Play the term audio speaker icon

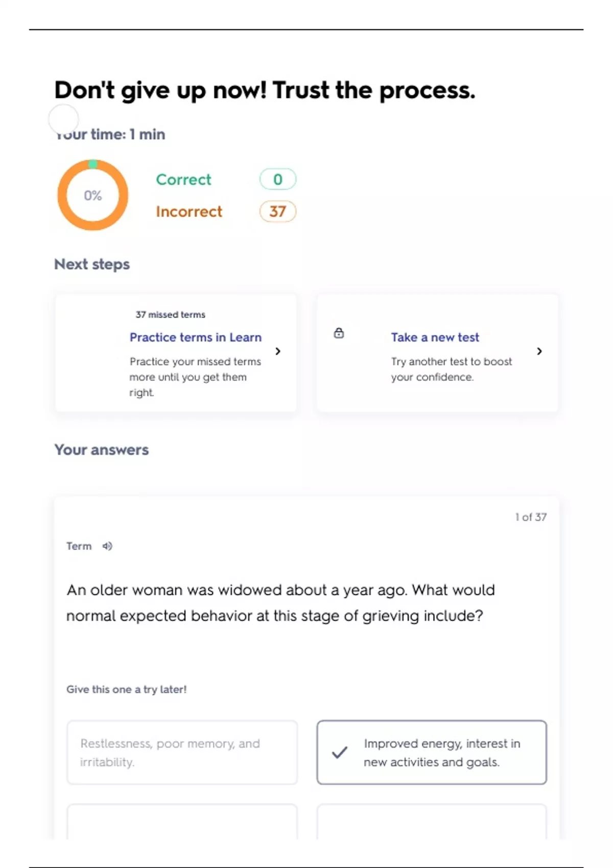[107, 546]
